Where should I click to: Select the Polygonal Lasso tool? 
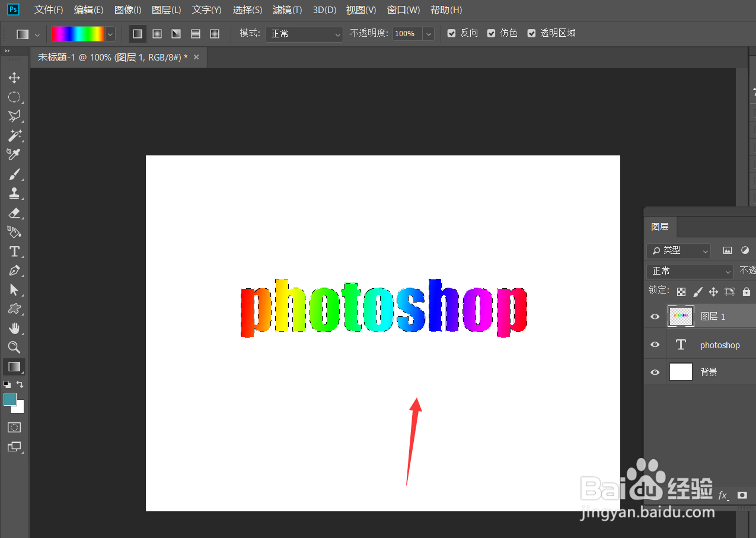coord(14,116)
